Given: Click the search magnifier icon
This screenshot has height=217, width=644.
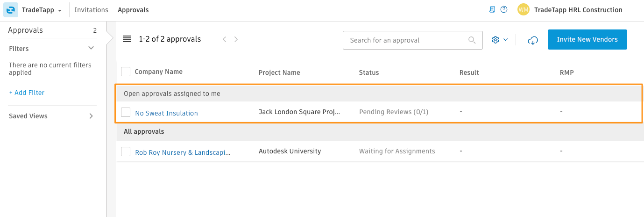Looking at the screenshot, I should [x=472, y=40].
